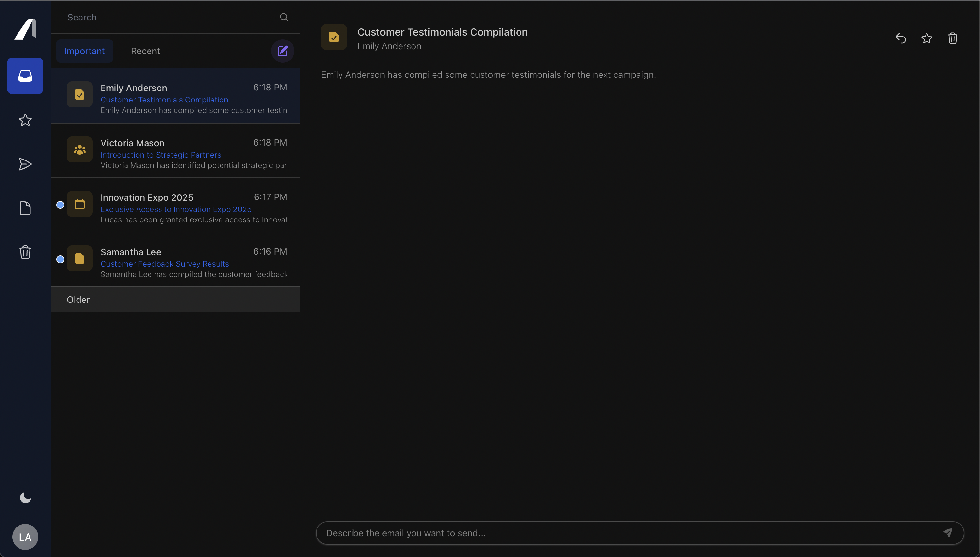Open the Innovation Expo 2025 email
Image resolution: width=980 pixels, height=557 pixels.
pyautogui.click(x=175, y=207)
